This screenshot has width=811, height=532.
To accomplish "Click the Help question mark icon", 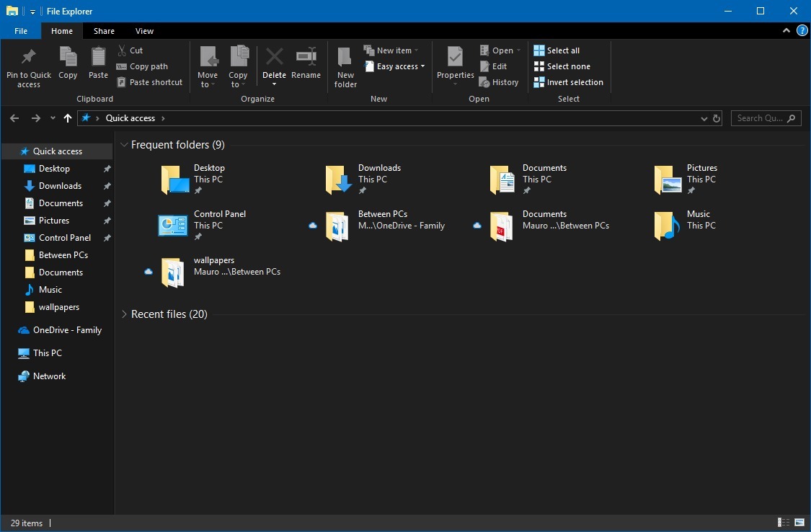I will (x=802, y=30).
